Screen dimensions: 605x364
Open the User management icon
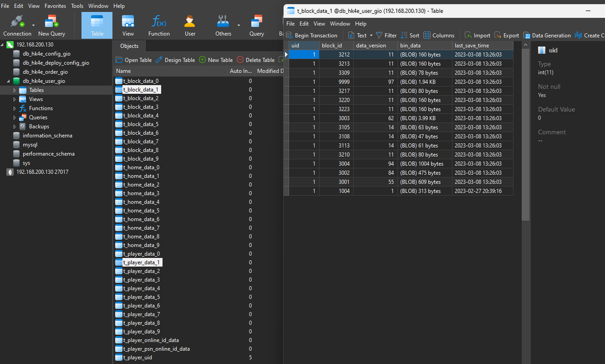click(190, 25)
